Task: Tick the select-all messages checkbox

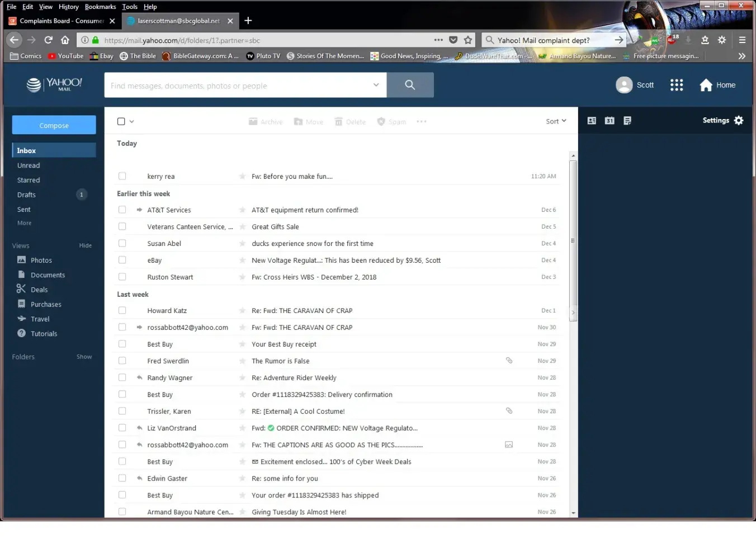Action: [121, 121]
